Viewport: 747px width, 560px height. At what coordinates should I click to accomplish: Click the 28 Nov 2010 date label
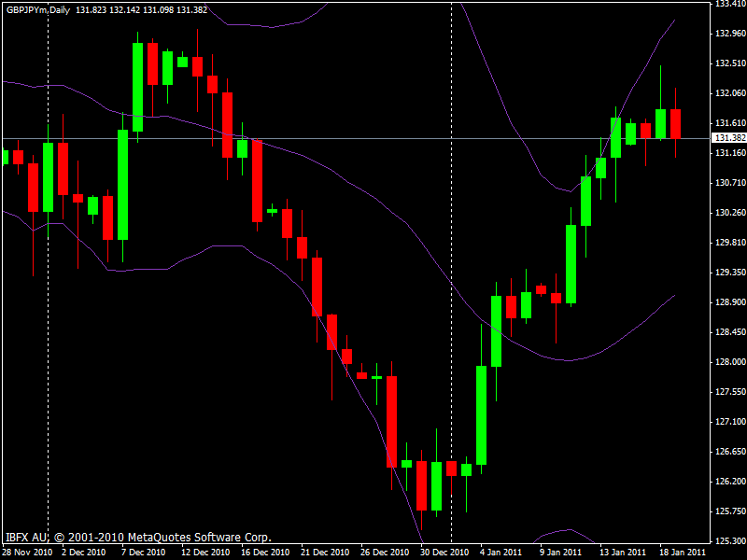coord(27,553)
